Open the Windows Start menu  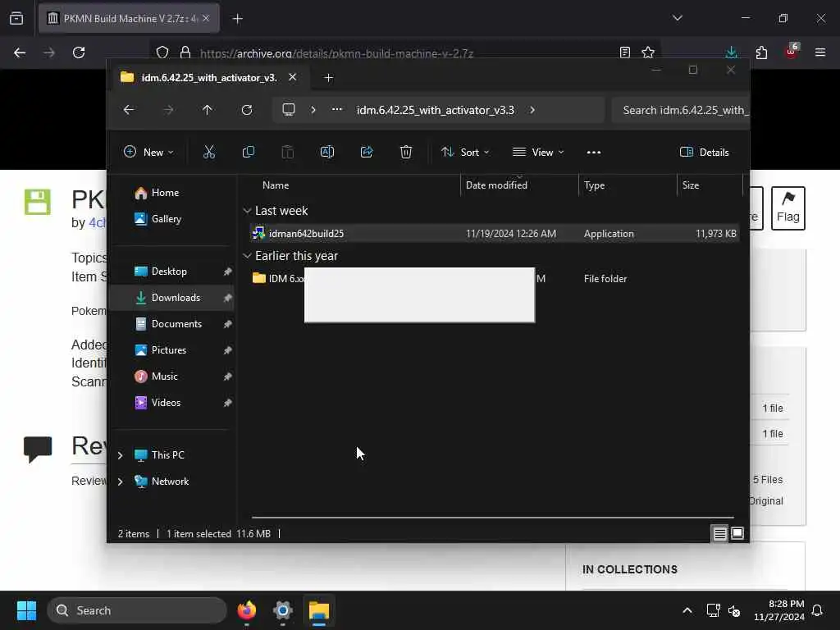click(26, 610)
